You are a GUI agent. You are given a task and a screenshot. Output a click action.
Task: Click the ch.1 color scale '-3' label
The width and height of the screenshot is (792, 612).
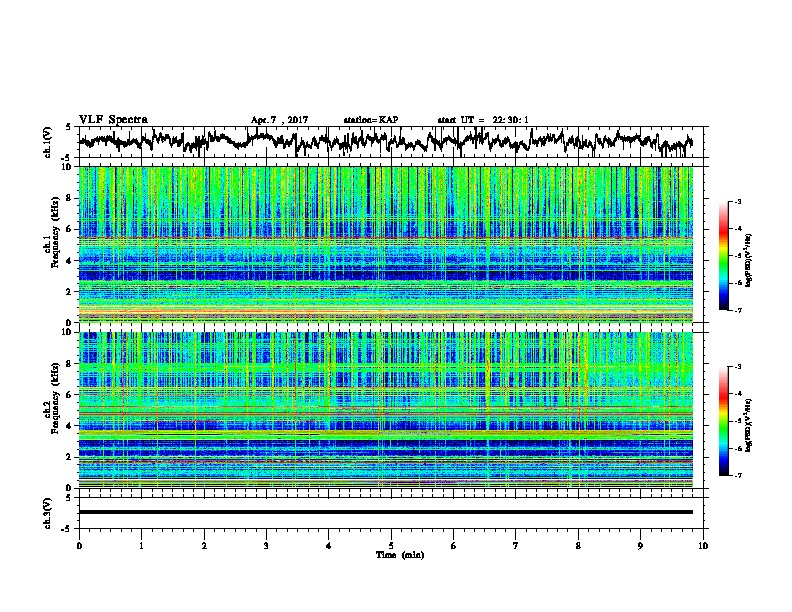click(738, 202)
